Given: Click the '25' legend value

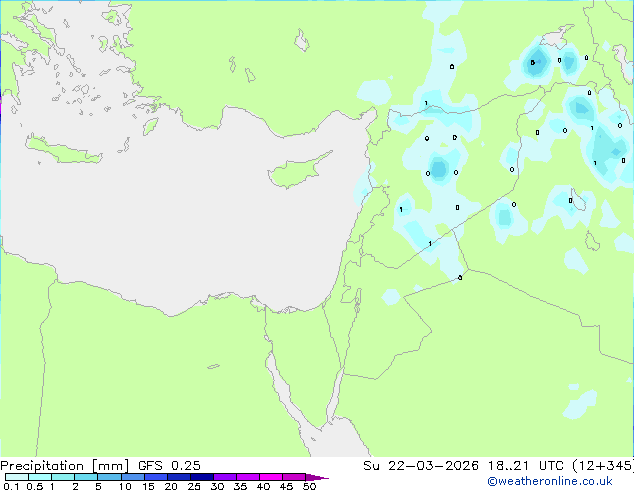Looking at the screenshot, I should (x=194, y=486).
